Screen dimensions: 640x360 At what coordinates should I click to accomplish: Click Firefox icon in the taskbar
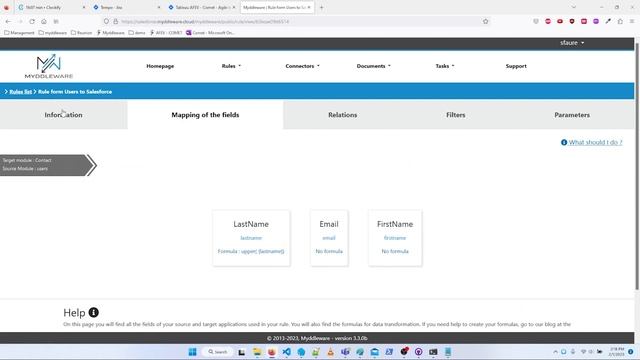pyautogui.click(x=271, y=352)
